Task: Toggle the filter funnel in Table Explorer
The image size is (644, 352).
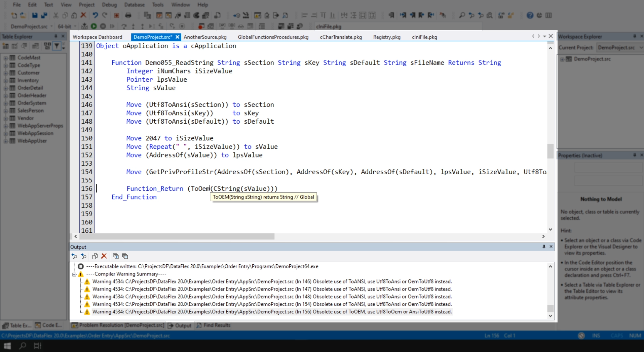Action: point(57,46)
